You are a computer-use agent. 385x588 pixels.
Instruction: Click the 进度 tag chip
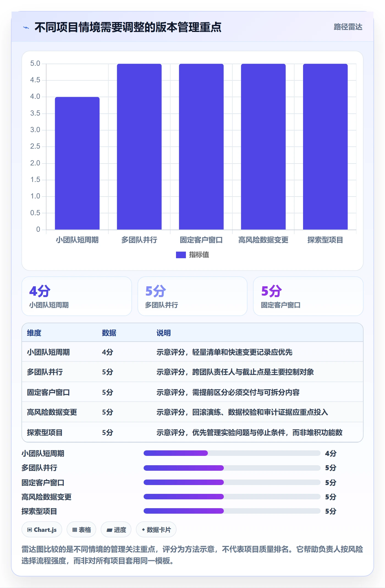coord(116,530)
